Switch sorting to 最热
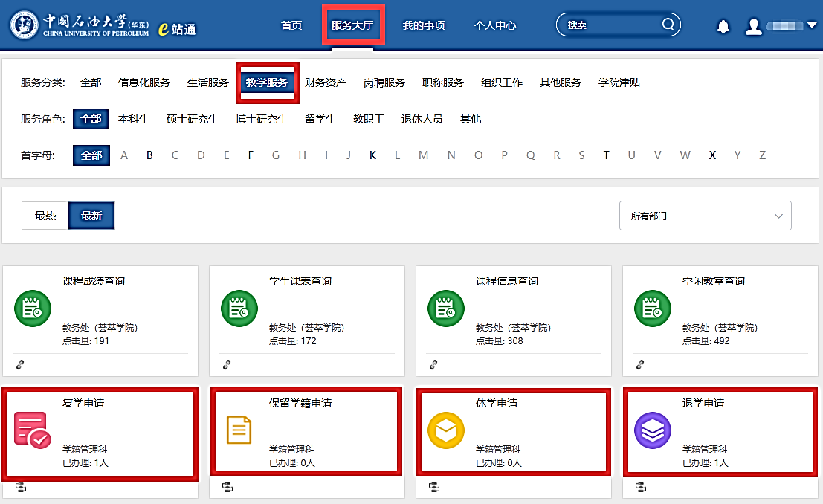Screen dimensions: 823x504 45,216
